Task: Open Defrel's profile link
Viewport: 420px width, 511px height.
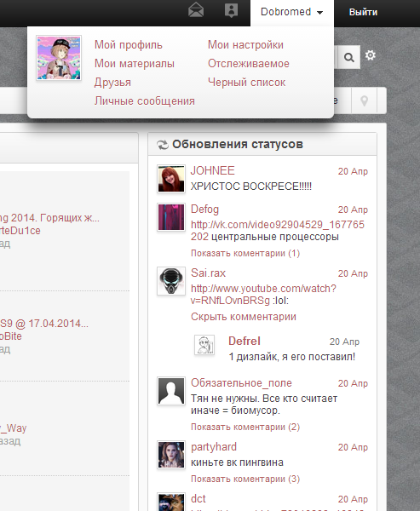Action: 245,341
